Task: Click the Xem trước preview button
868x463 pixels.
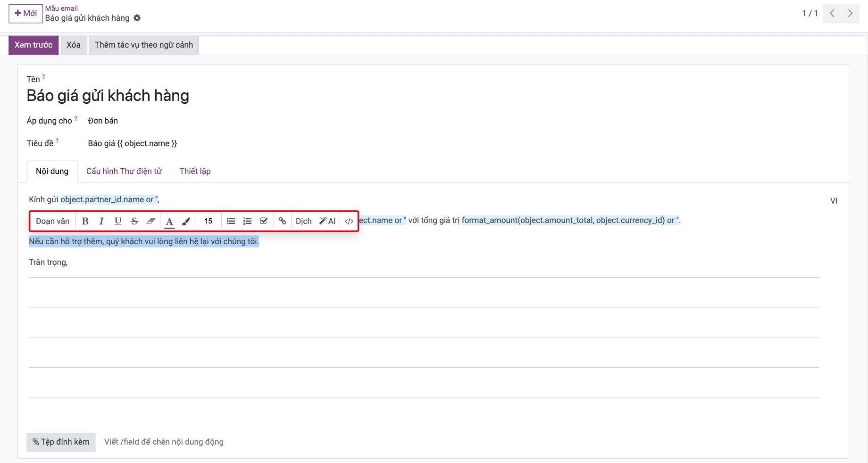Action: tap(33, 45)
